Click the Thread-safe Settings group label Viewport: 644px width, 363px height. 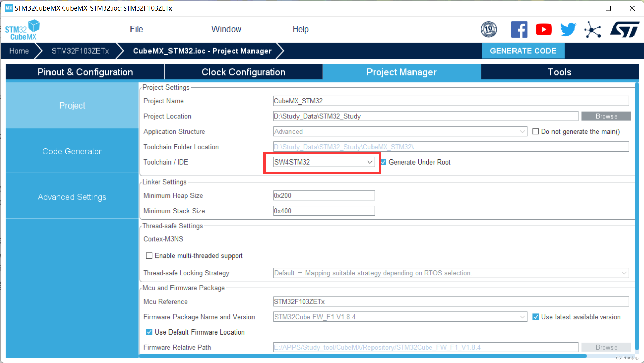(x=173, y=226)
